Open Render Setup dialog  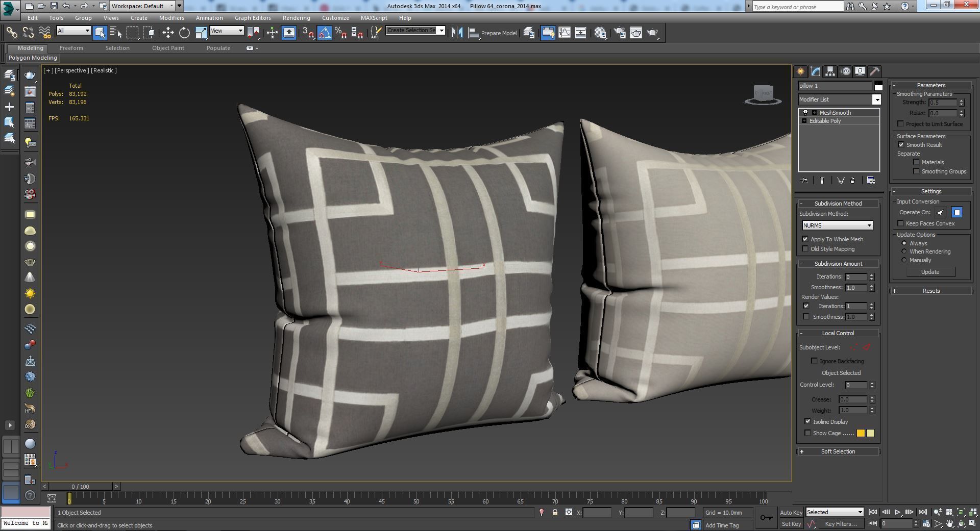click(620, 33)
